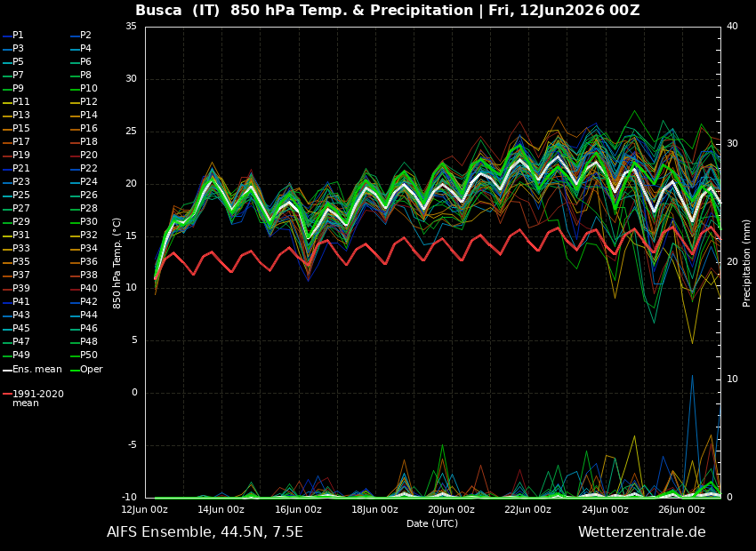
Task: Click the P41 legend label
Action: coord(21,301)
